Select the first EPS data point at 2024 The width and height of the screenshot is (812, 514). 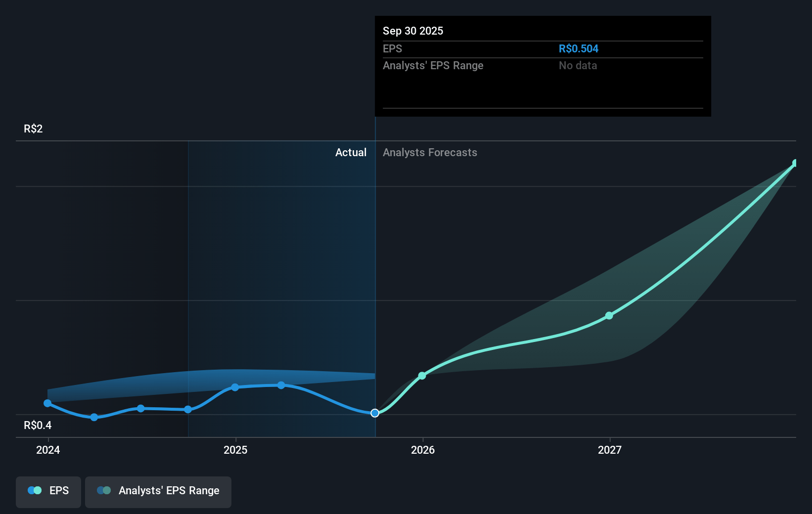tap(47, 403)
